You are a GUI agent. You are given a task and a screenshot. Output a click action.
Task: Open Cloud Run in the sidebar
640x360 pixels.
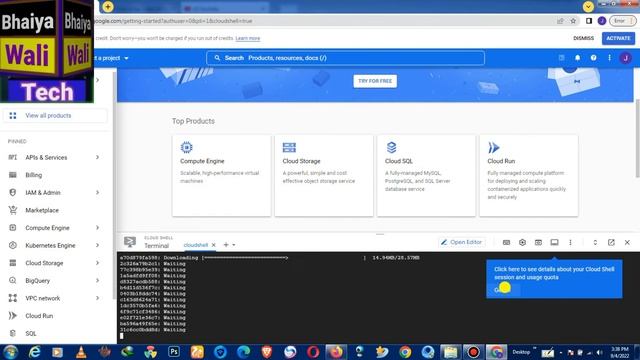pyautogui.click(x=39, y=316)
